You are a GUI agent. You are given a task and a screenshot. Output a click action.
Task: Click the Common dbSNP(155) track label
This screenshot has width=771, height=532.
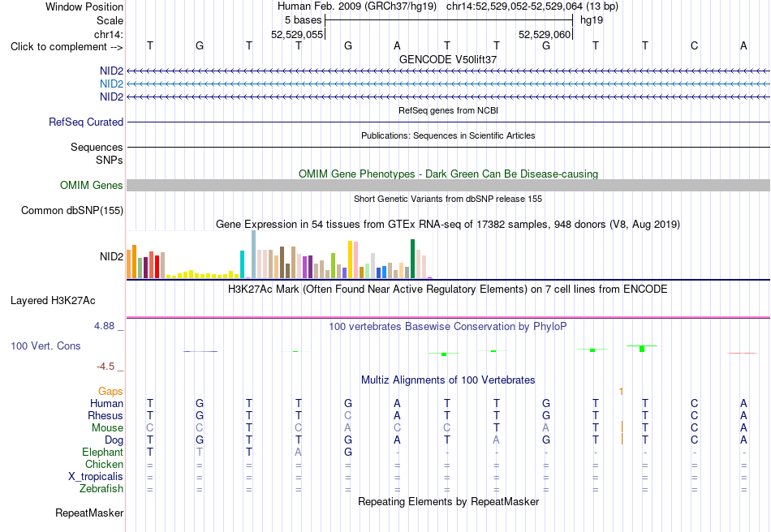tap(71, 210)
